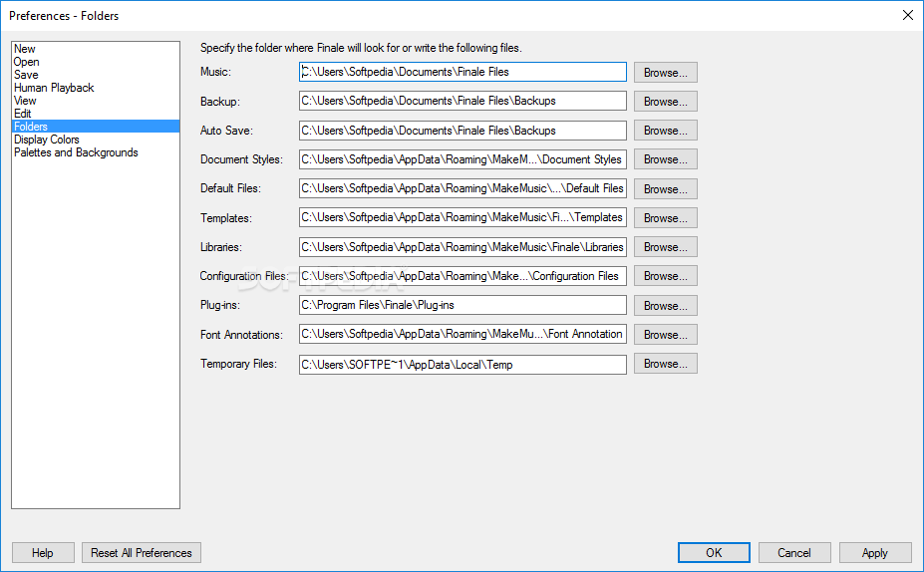
Task: Click the Reset All Preferences button
Action: [x=142, y=552]
